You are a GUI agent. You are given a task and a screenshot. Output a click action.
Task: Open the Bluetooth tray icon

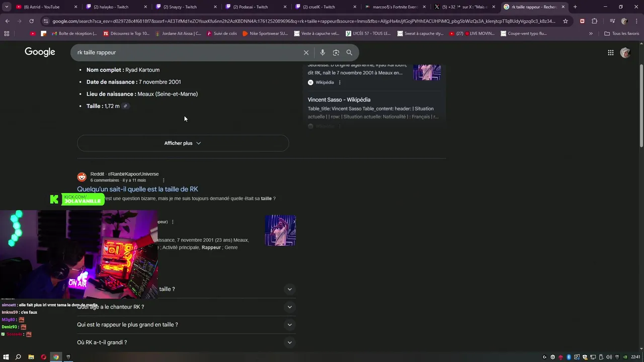[x=569, y=357]
